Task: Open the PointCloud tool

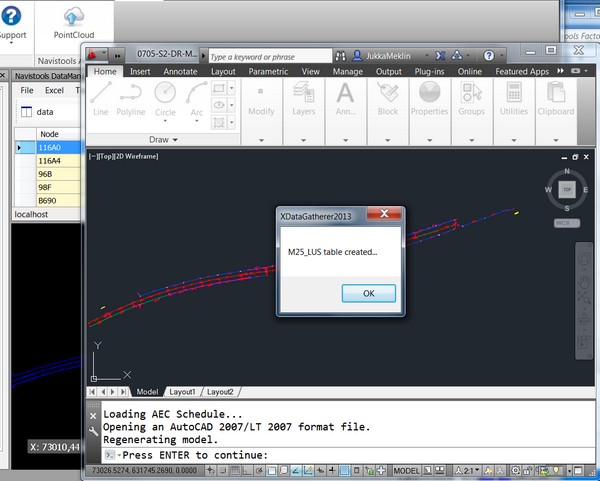Action: [x=74, y=22]
